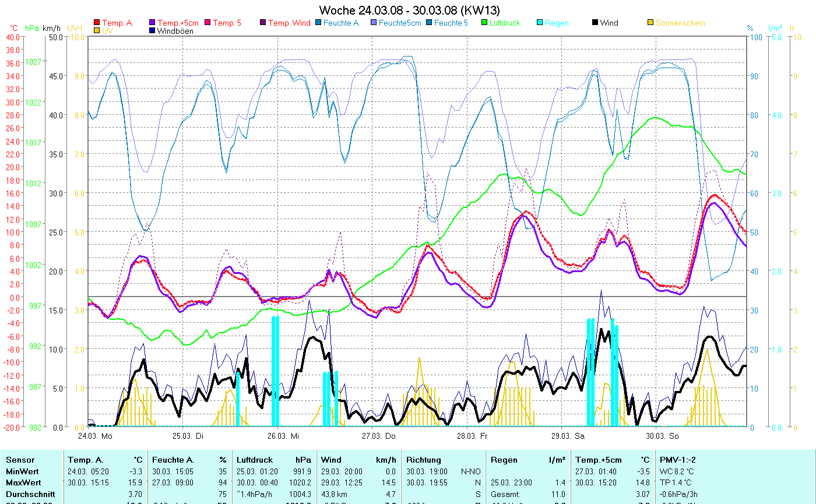Viewport: 816px width, 504px height.
Task: Click the chart title Woche 24.03.08 - 30.03.08
Action: 409,10
